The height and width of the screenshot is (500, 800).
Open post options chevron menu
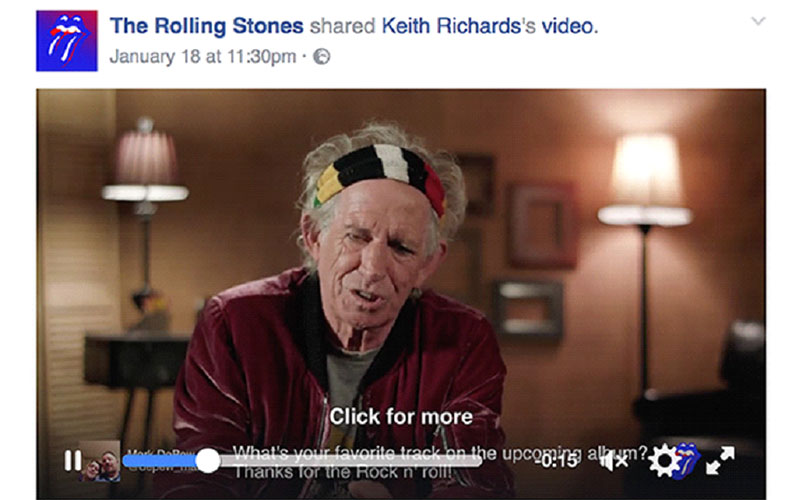[x=758, y=21]
